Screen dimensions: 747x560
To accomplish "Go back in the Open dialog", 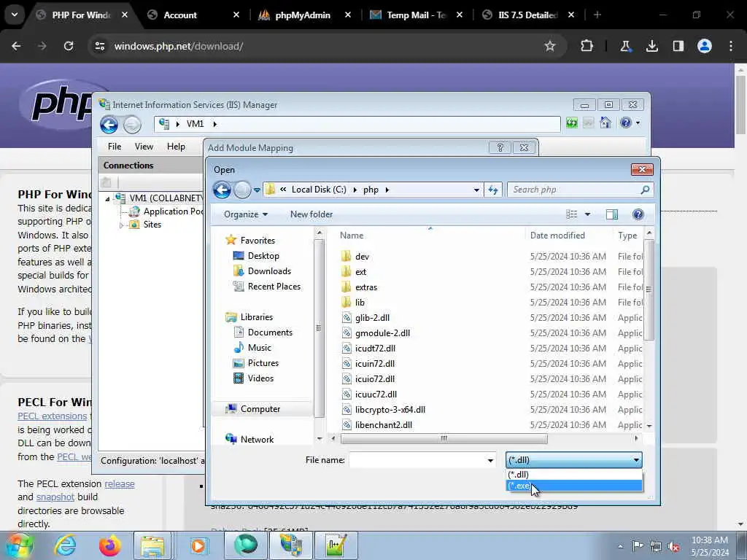I will point(222,190).
